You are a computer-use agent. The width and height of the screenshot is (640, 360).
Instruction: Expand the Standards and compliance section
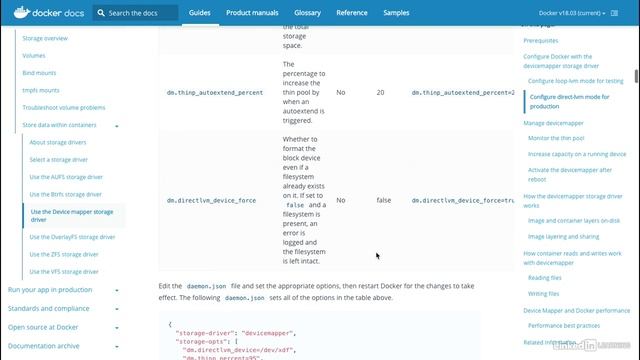117,309
